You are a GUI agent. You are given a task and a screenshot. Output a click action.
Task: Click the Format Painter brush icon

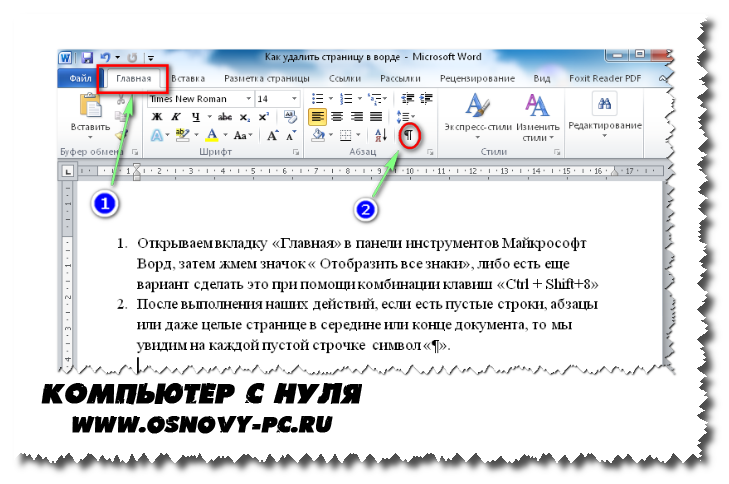coord(121,135)
